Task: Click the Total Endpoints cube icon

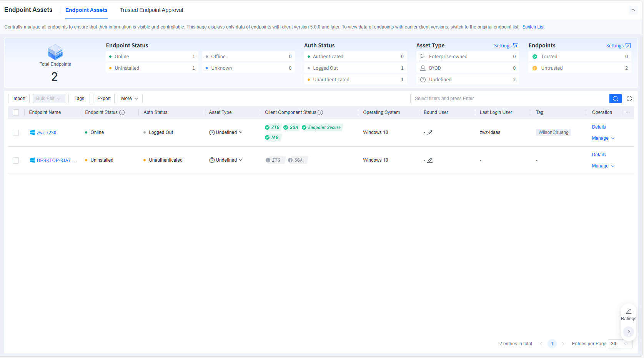Action: pos(55,52)
